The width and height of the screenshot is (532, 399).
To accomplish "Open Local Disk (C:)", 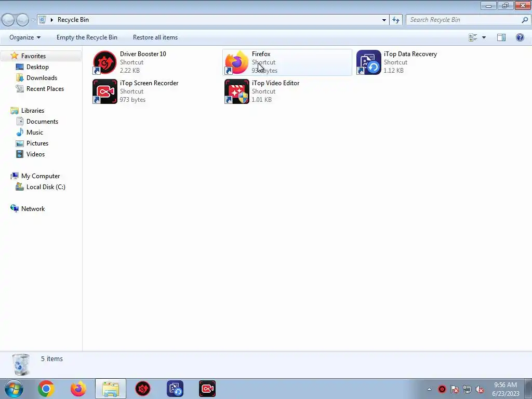I will [x=46, y=187].
